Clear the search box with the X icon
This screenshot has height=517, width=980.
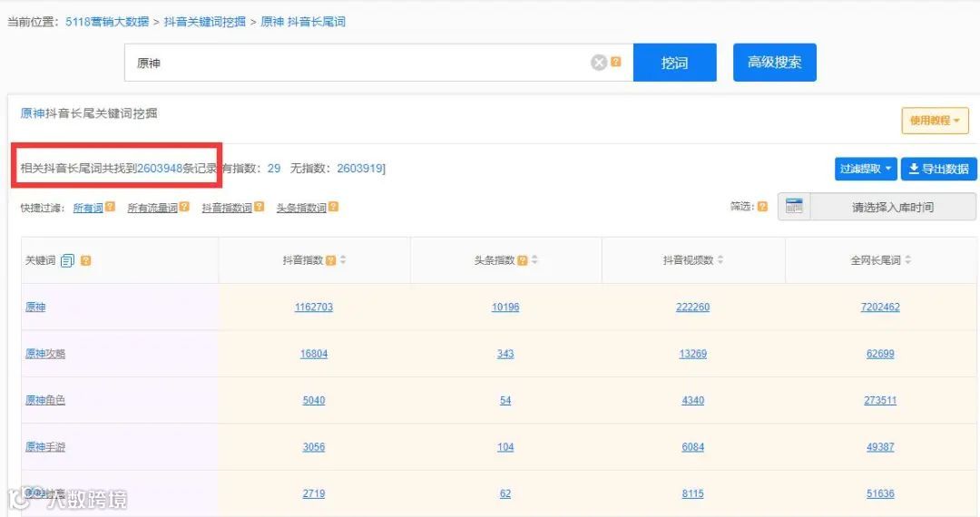pyautogui.click(x=599, y=63)
